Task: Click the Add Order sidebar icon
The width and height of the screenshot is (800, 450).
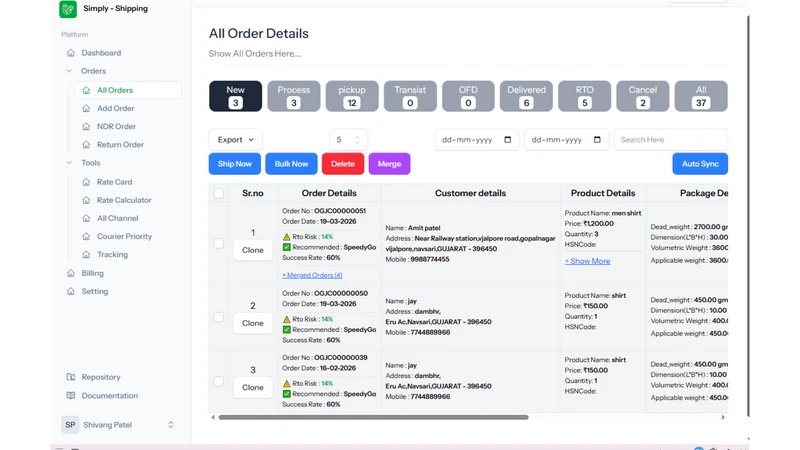Action: [x=86, y=108]
